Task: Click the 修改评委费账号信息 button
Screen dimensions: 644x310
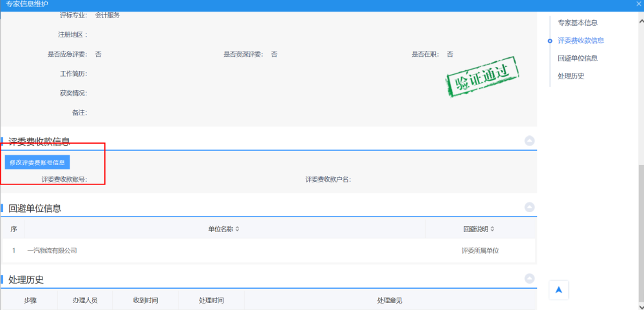Action: [37, 162]
